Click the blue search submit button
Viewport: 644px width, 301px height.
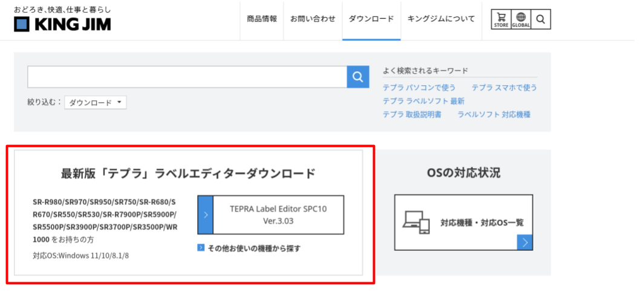358,76
